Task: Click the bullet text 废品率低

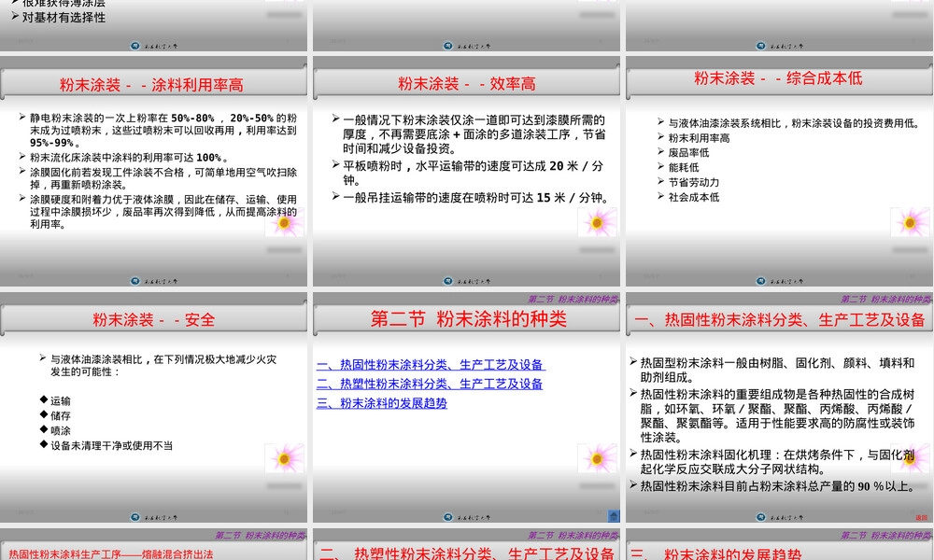Action: click(688, 153)
